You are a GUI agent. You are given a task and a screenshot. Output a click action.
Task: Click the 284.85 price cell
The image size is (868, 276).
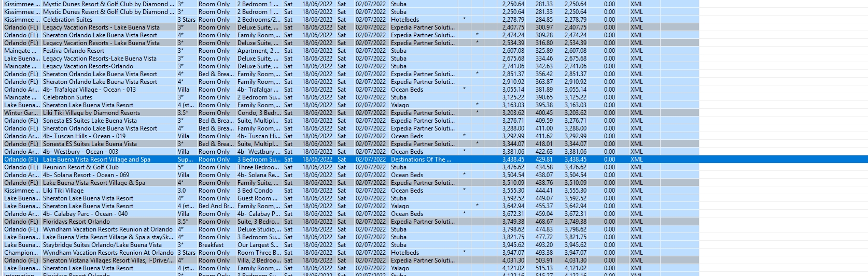click(544, 20)
